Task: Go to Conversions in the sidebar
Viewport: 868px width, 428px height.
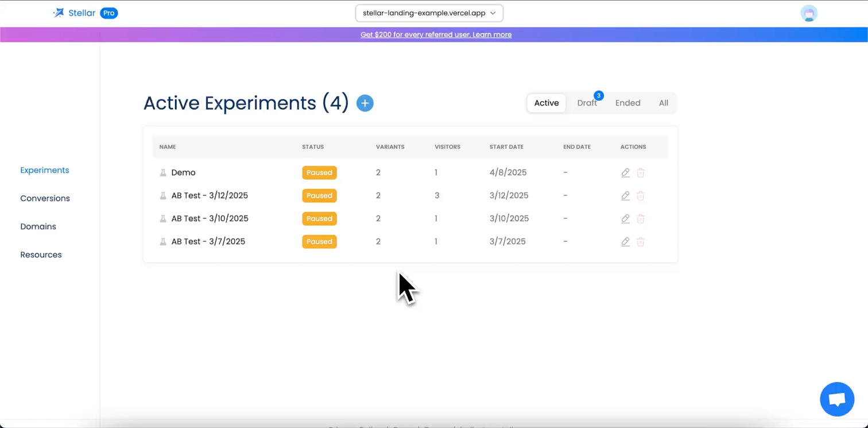Action: 45,199
